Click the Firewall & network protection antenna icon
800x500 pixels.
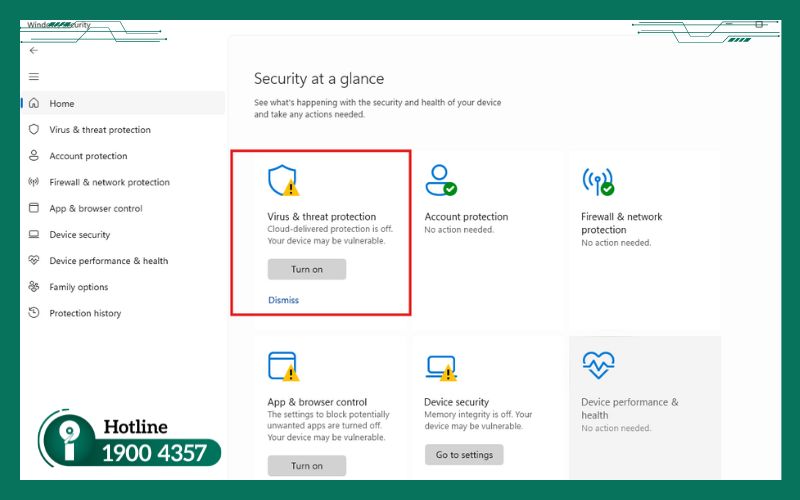597,181
